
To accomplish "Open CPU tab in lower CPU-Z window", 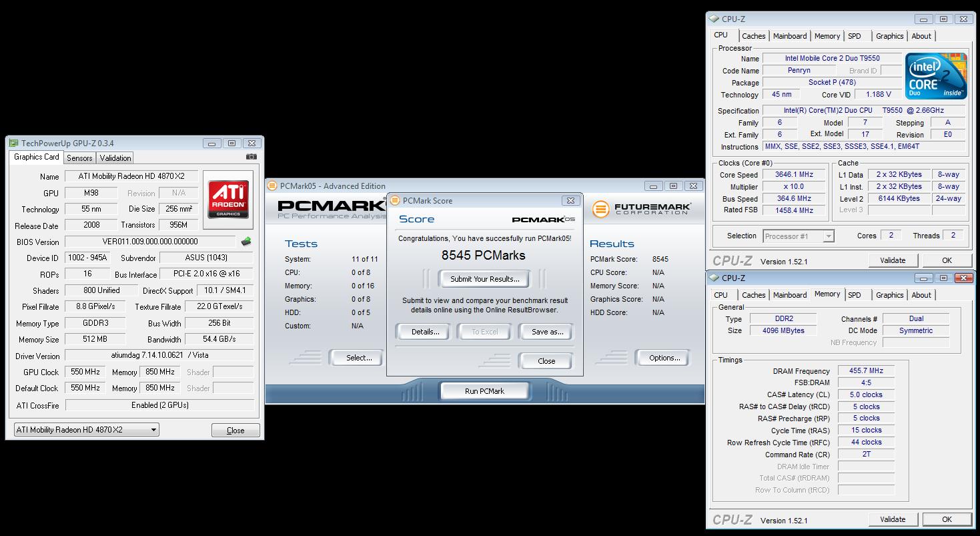I will [721, 295].
